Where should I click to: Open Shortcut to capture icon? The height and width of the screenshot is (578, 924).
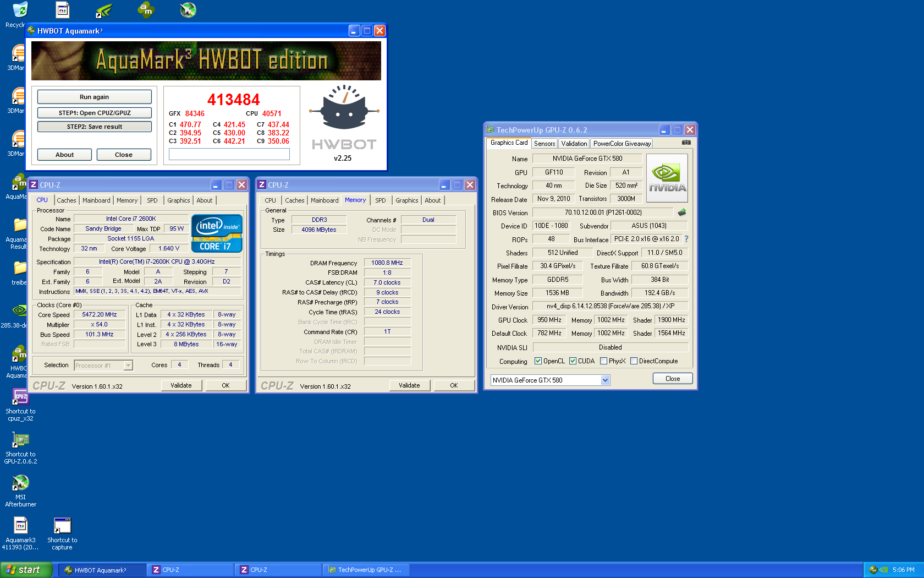tap(62, 526)
